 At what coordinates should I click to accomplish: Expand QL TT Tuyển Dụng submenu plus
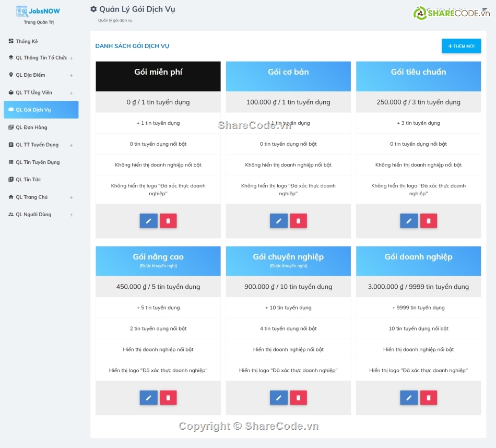(71, 145)
